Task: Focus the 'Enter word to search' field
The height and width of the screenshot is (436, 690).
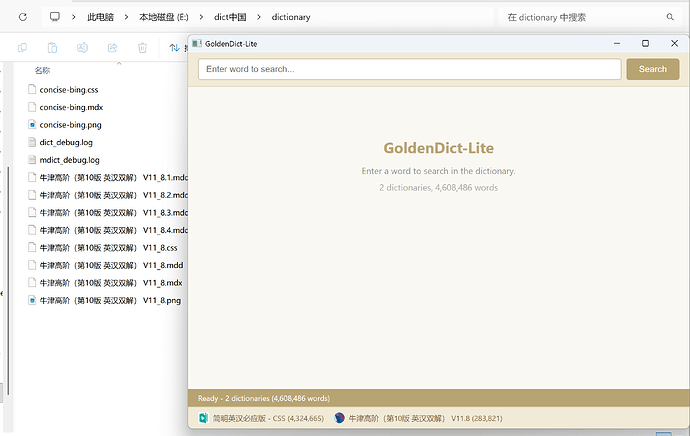Action: (409, 69)
